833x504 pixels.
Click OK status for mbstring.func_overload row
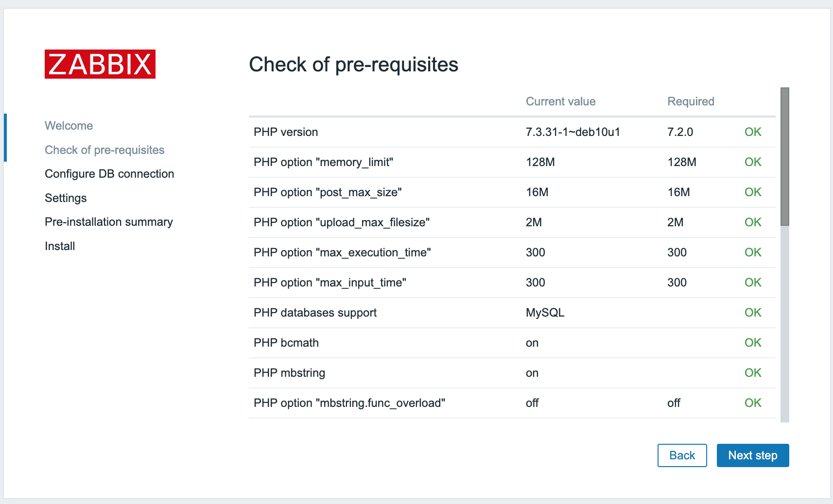(x=753, y=403)
